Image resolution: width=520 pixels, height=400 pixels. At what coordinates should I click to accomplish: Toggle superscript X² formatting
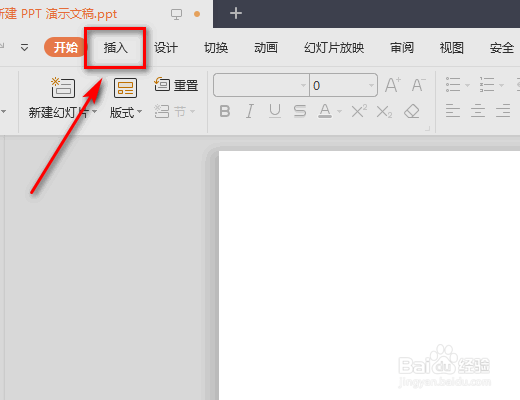(359, 111)
